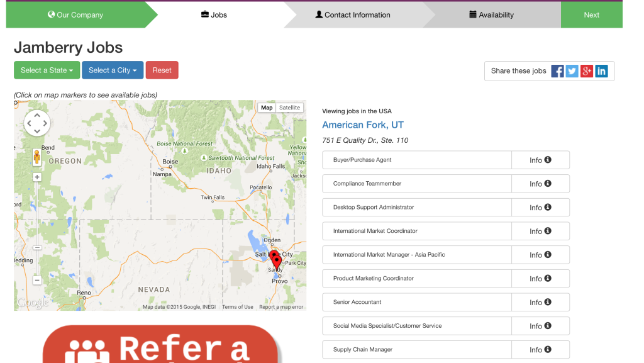Select International Market Coordinator job row
Viewport: 644px width, 363px height.
pyautogui.click(x=417, y=231)
